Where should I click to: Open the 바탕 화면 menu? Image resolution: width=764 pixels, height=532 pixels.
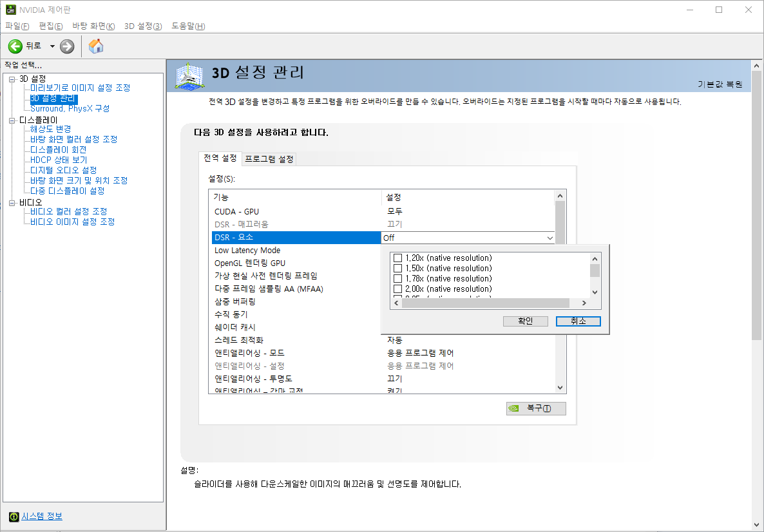coord(93,26)
